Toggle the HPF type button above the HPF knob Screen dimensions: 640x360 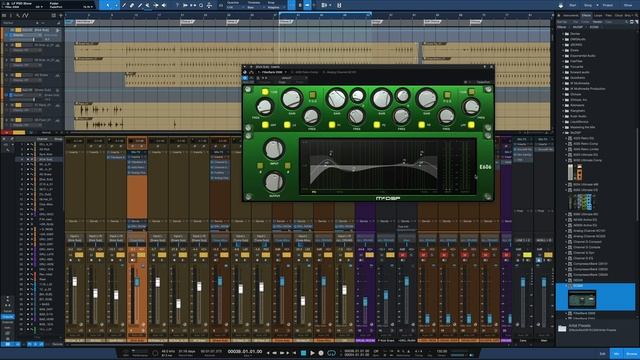265,92
